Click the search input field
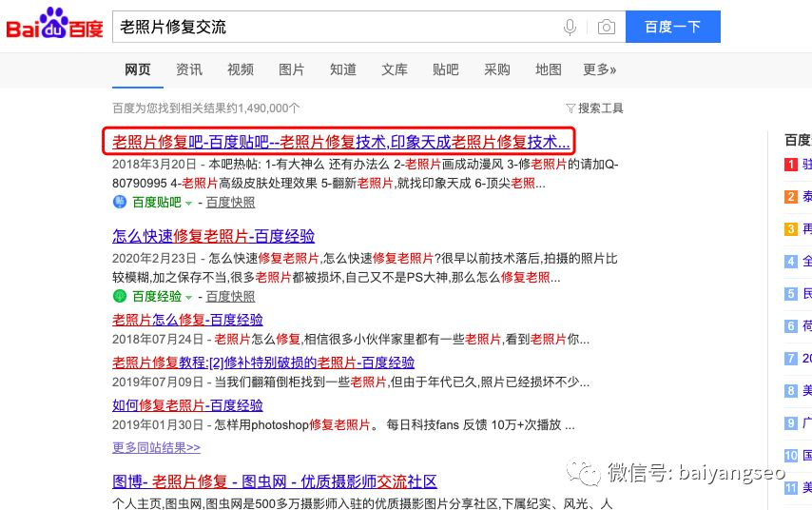The image size is (812, 510). pyautogui.click(x=333, y=28)
